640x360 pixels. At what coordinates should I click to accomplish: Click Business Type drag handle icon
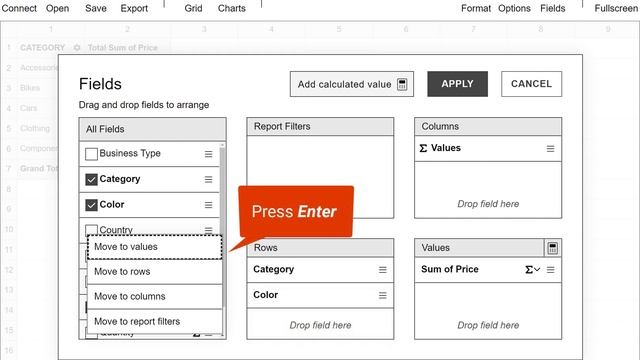coord(209,154)
